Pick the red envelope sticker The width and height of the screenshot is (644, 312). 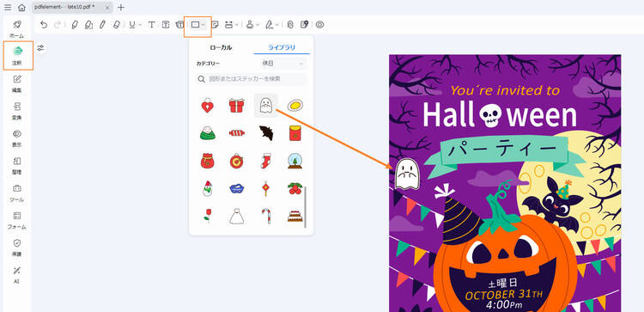(295, 133)
